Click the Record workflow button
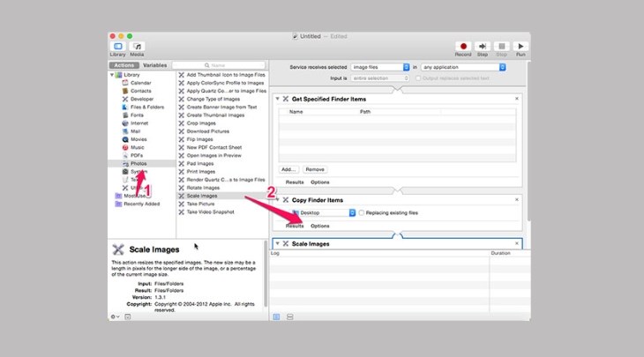Screen dimensions: 644x357 462,47
